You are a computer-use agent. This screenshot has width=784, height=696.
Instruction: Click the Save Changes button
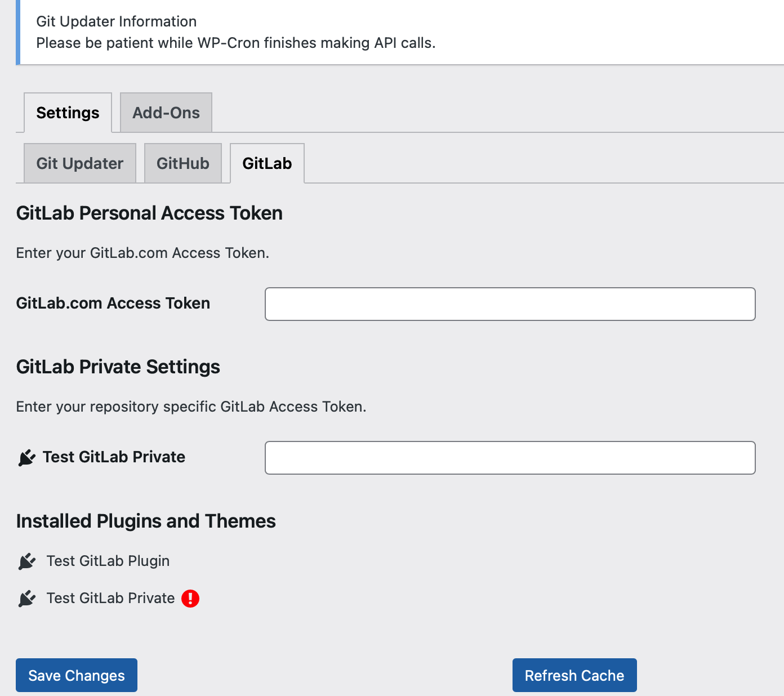pos(77,675)
